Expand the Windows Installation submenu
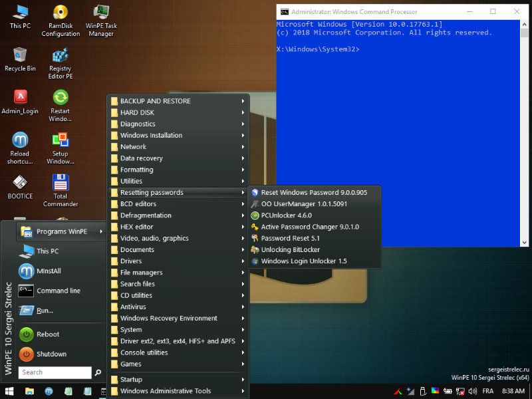This screenshot has height=399, width=532. (178, 136)
